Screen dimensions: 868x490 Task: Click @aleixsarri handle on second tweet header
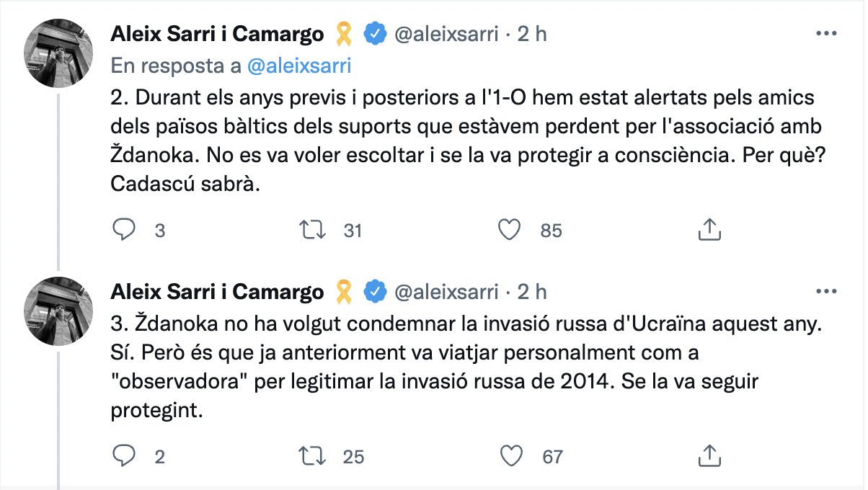[446, 291]
